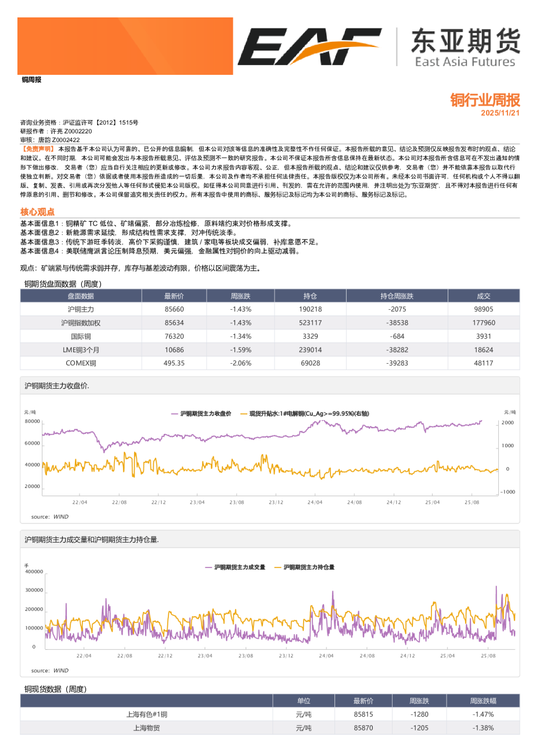The width and height of the screenshot is (540, 756).
Task: Select the 上海有色#1铜 row in spot table
Action: click(x=146, y=714)
